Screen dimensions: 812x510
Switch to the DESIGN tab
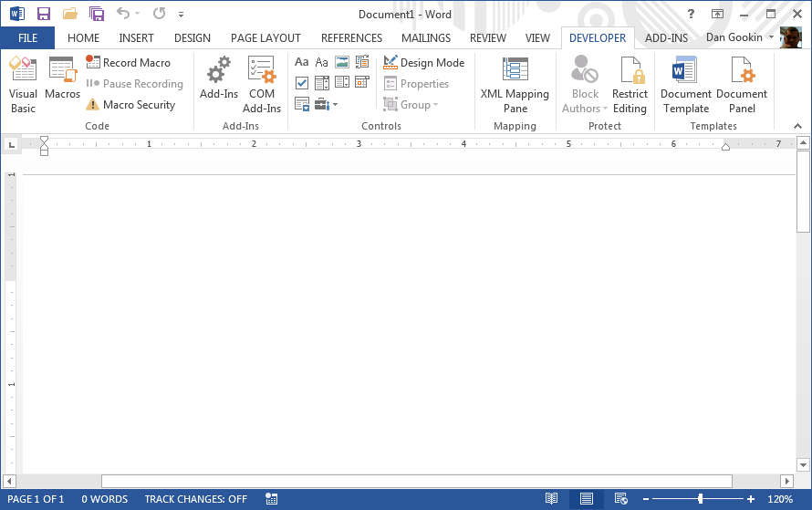click(193, 37)
